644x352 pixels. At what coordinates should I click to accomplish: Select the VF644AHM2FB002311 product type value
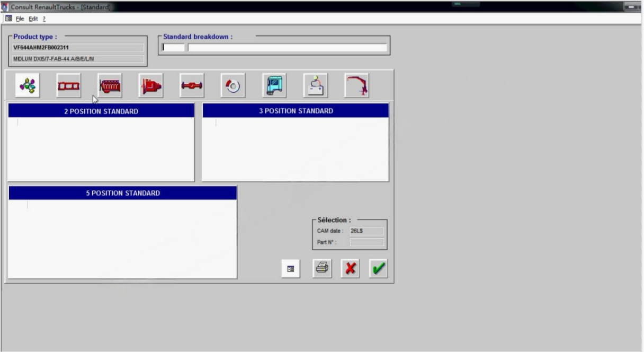click(x=78, y=47)
